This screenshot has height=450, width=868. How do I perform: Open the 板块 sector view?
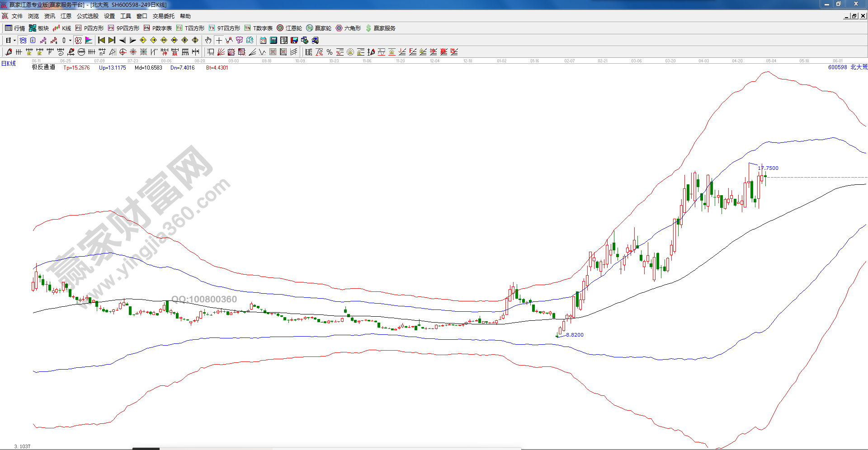coord(39,28)
